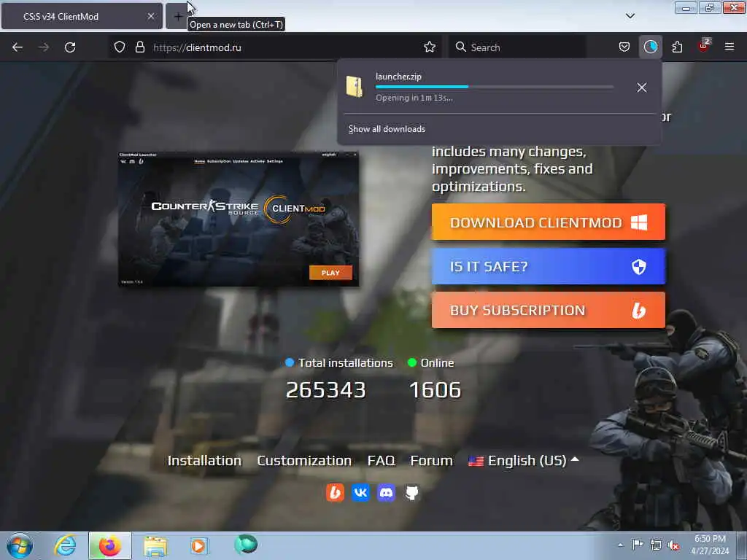Click BUY SUBSCRIPTION button
The width and height of the screenshot is (747, 560).
549,310
